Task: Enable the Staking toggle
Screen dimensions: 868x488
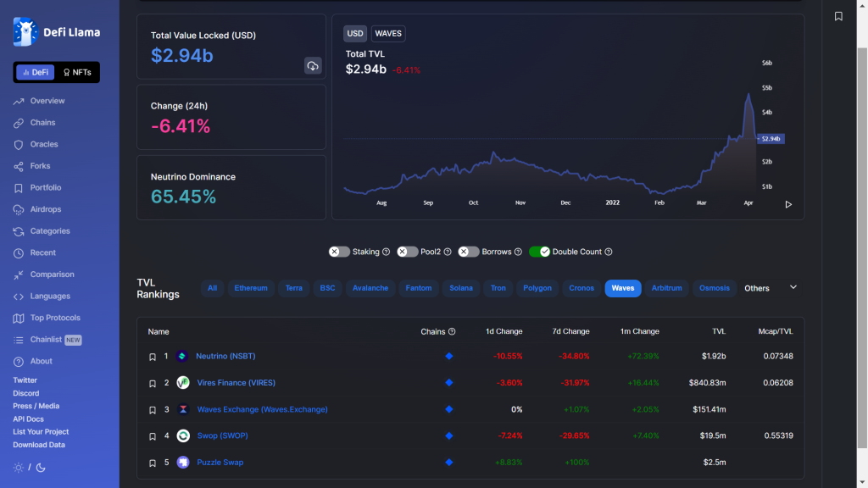Action: [x=339, y=252]
